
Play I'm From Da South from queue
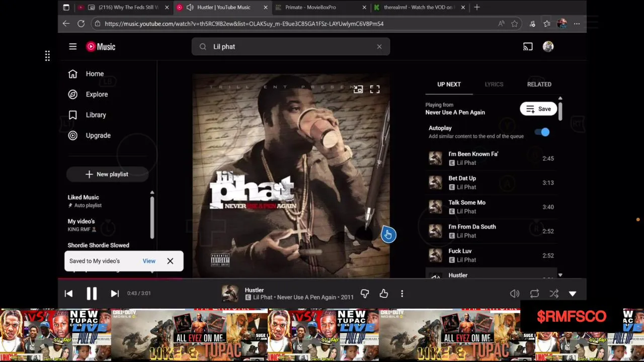pyautogui.click(x=491, y=231)
